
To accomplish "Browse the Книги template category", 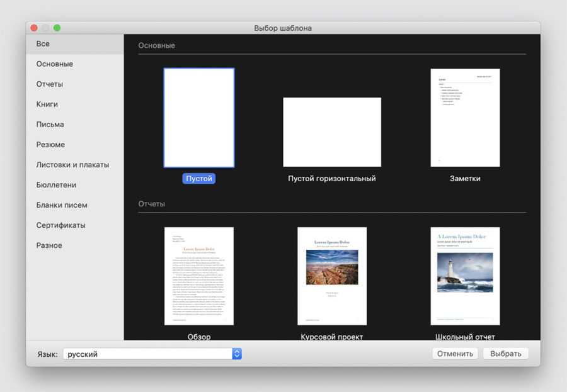I will click(x=47, y=104).
